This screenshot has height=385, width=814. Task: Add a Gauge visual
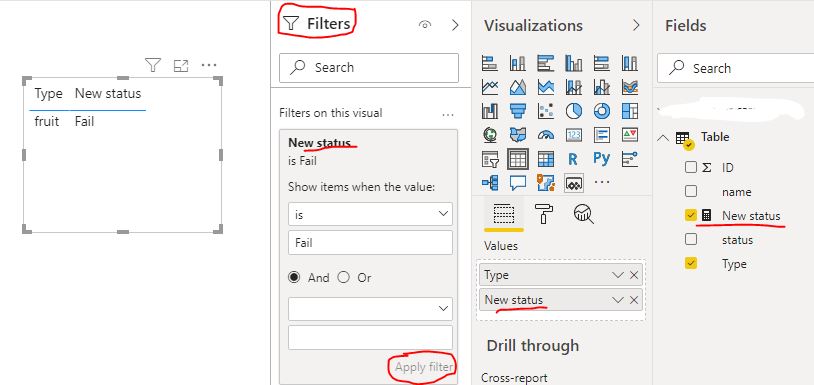546,135
